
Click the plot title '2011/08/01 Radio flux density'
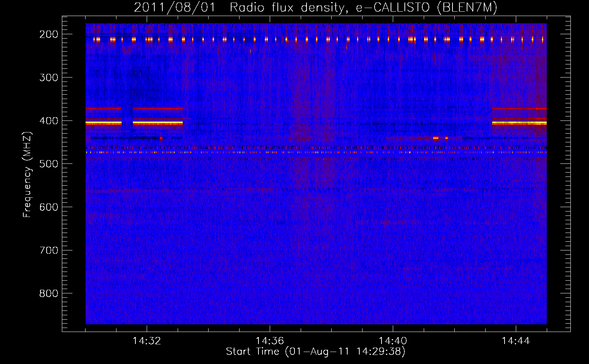pos(239,8)
